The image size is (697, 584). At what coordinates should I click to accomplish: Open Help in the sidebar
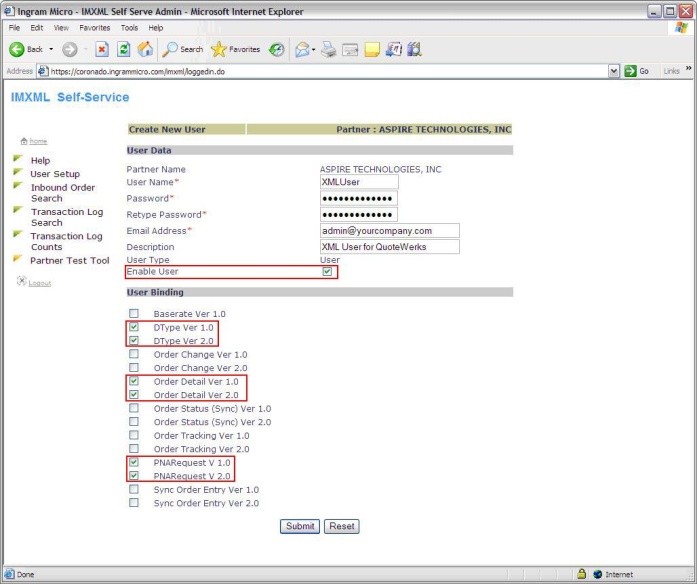tap(40, 160)
